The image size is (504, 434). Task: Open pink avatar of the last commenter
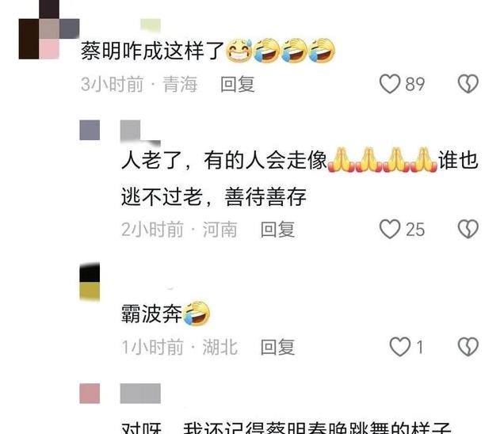[90, 393]
